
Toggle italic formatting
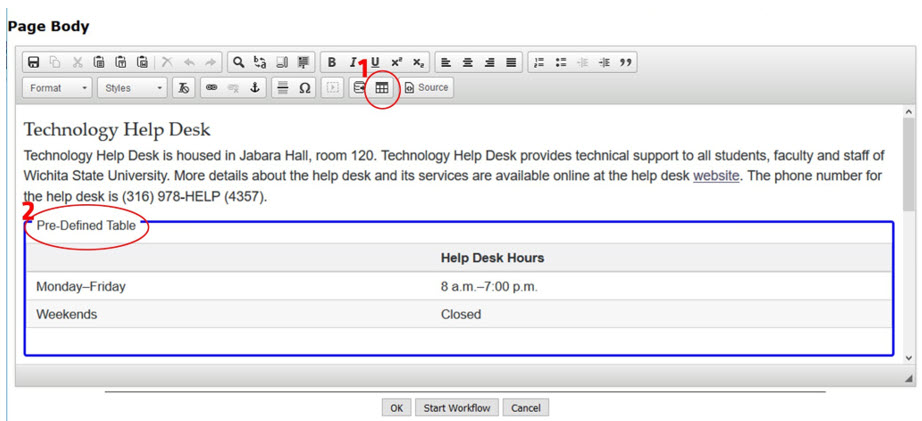pos(352,62)
